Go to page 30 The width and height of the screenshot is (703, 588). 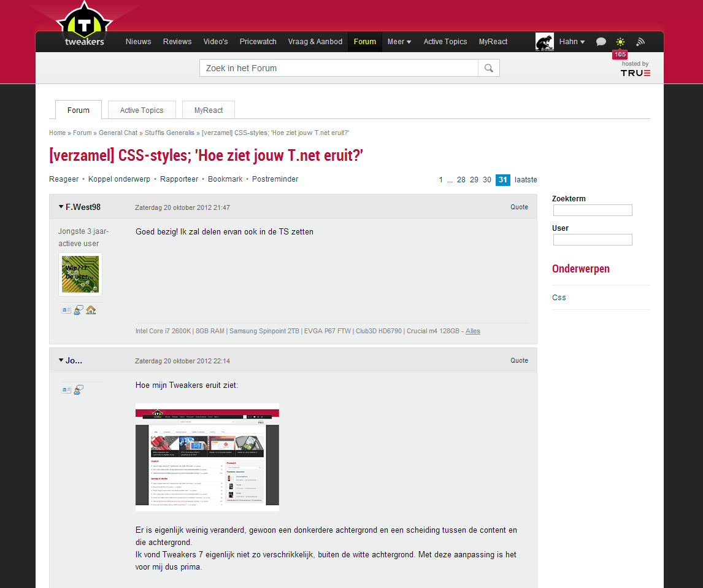tap(487, 180)
